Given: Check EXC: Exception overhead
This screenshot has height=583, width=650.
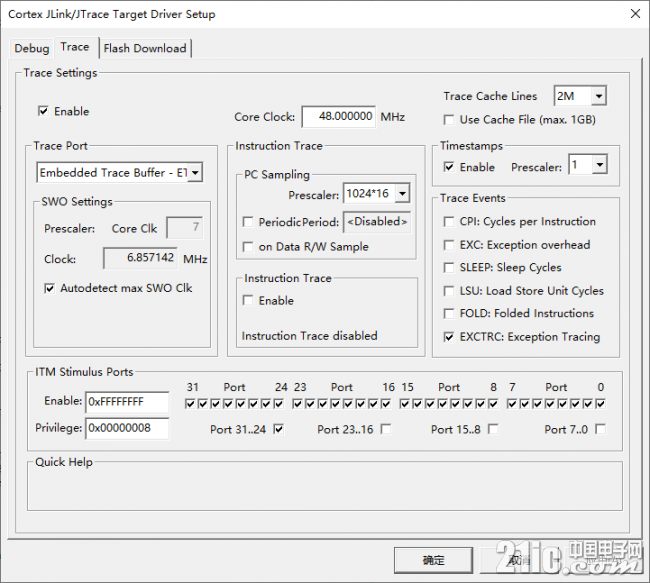Looking at the screenshot, I should click(449, 245).
